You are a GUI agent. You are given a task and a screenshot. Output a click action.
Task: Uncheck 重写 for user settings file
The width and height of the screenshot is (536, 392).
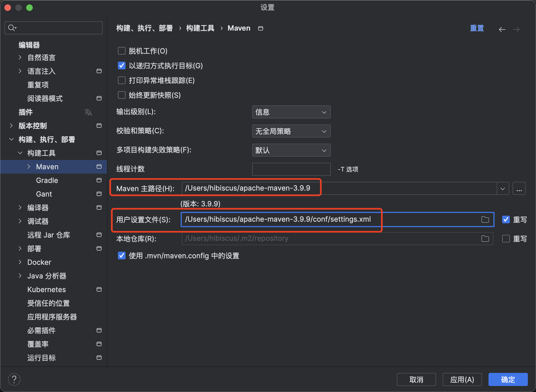(x=506, y=219)
